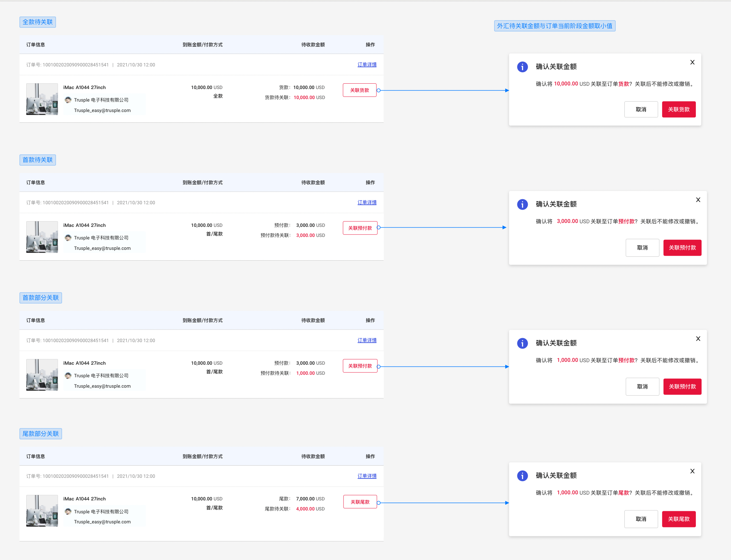Confirm with red 关联尾款 dialog button
This screenshot has height=560, width=731.
(x=678, y=519)
